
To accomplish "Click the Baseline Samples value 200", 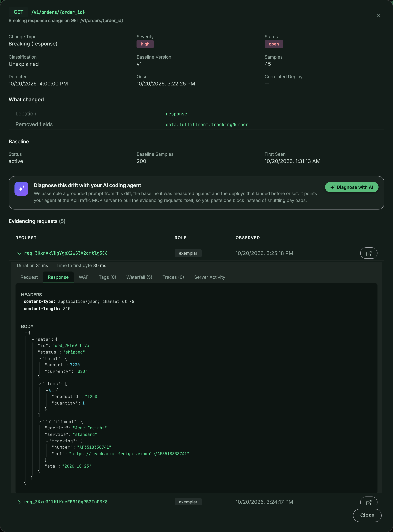I will [141, 161].
